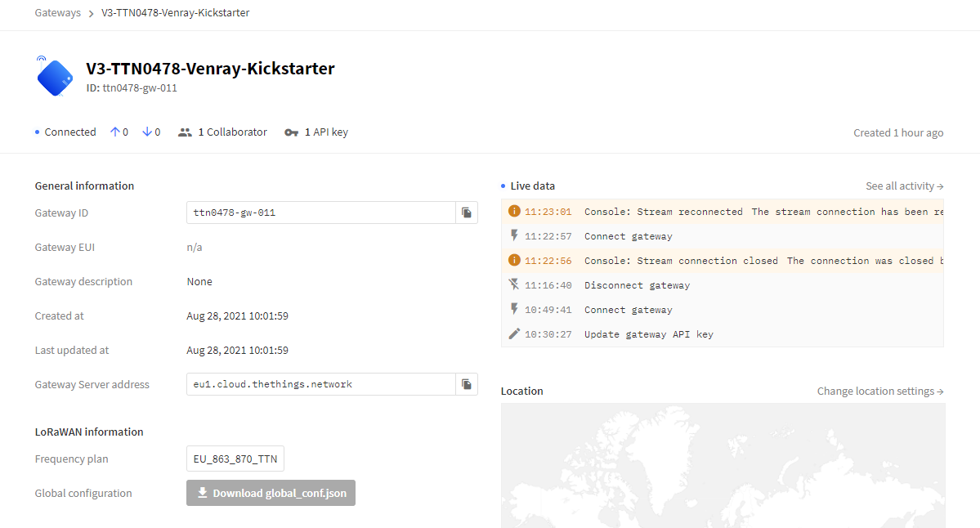This screenshot has width=980, height=528.
Task: Open the Gateways breadcrumb link
Action: [x=57, y=12]
